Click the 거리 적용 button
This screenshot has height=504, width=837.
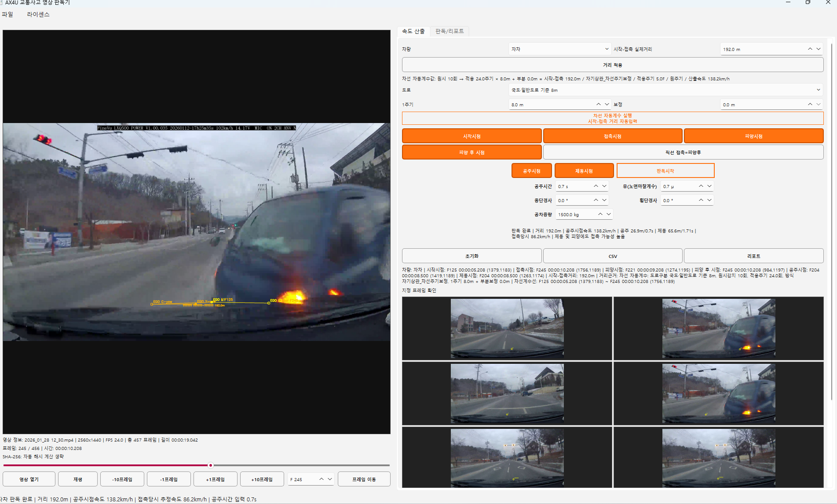point(613,65)
